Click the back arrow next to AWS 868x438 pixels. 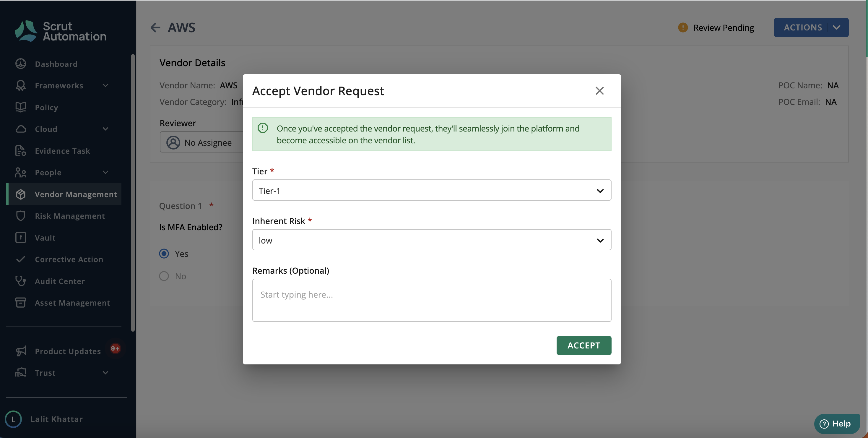tap(155, 27)
